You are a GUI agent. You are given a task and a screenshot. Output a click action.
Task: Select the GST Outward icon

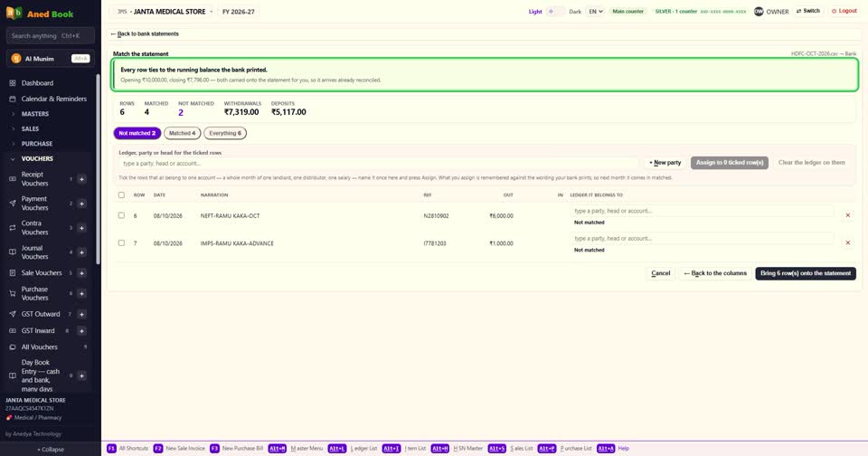pyautogui.click(x=12, y=314)
